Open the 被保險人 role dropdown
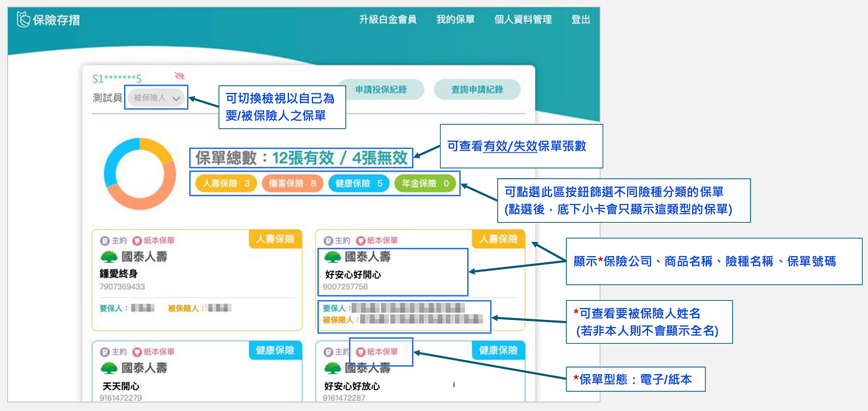The image size is (868, 411). (156, 98)
